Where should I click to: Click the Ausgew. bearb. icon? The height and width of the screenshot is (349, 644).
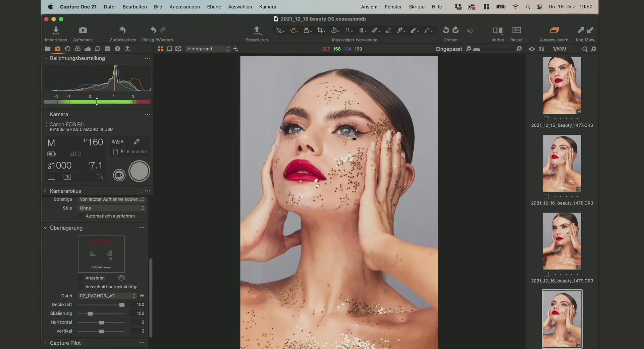coord(554,30)
